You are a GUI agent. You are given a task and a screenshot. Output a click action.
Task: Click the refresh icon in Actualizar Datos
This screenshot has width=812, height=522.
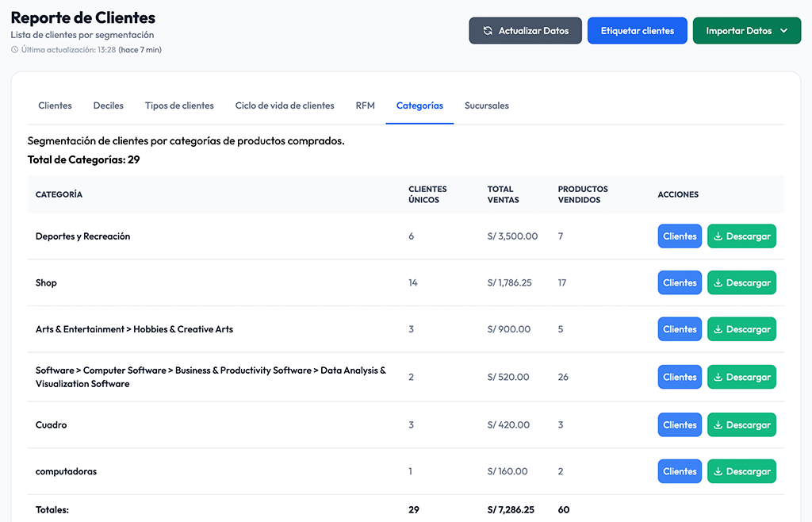[488, 31]
